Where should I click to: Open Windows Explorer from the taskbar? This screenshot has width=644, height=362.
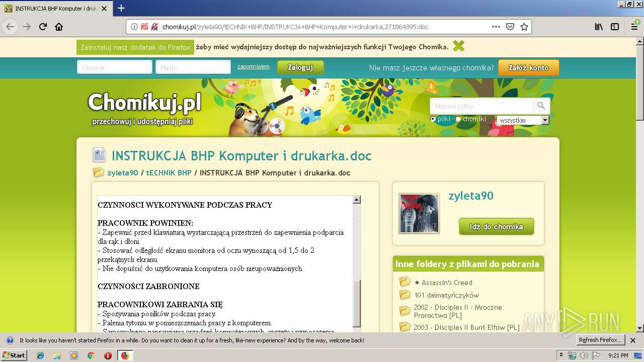tap(57, 355)
